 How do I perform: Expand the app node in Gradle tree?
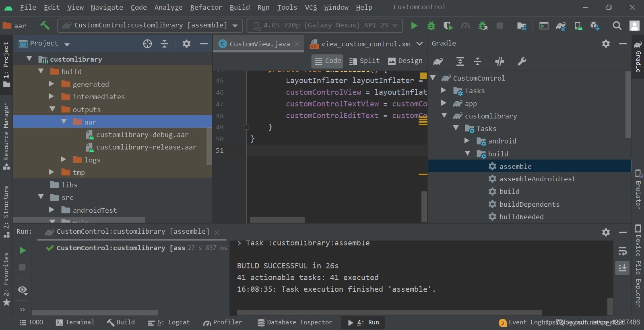[444, 103]
